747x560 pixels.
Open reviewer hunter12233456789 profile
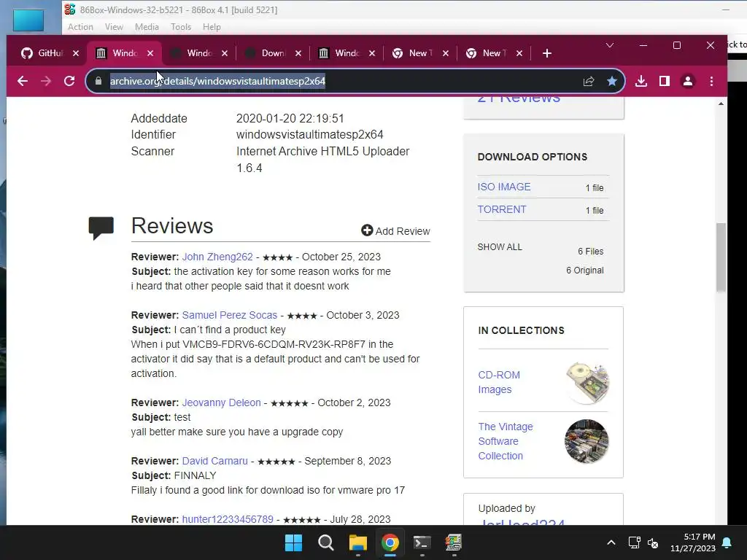pos(228,519)
